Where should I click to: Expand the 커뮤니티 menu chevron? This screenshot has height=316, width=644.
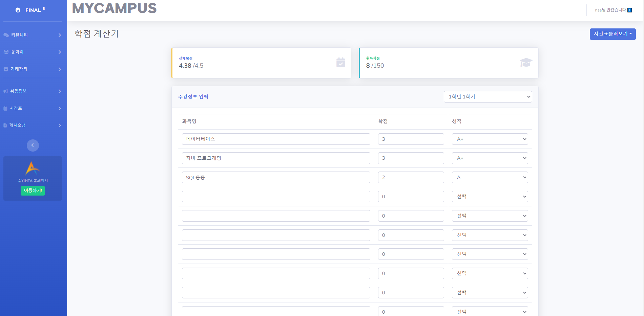pos(60,35)
